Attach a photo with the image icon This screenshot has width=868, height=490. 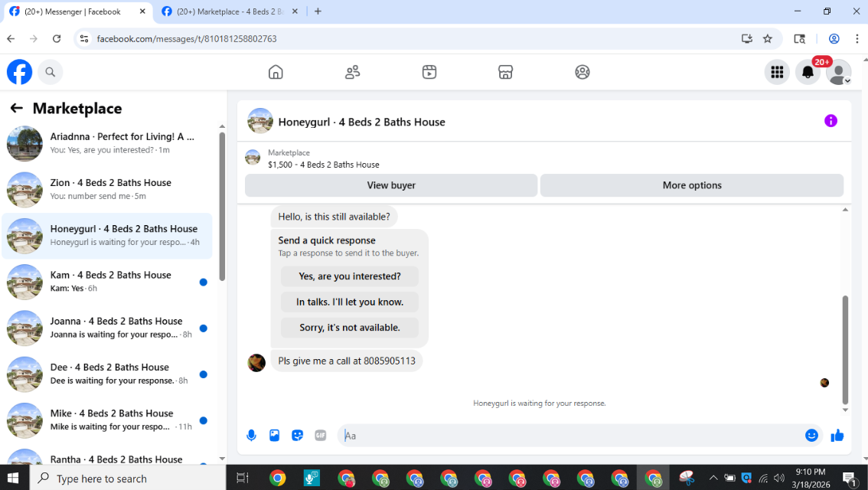click(x=275, y=436)
